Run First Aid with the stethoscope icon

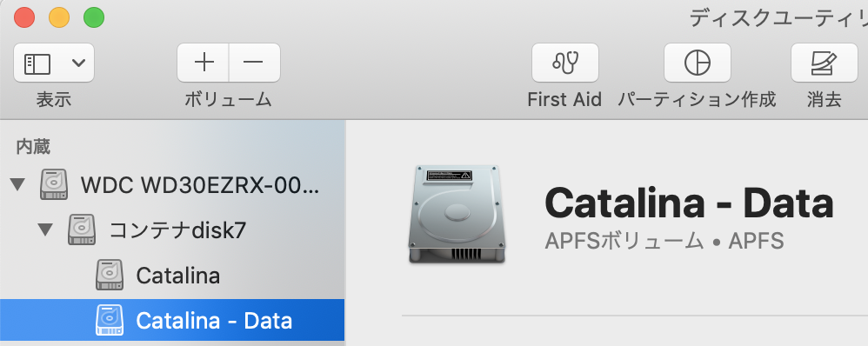coord(564,63)
